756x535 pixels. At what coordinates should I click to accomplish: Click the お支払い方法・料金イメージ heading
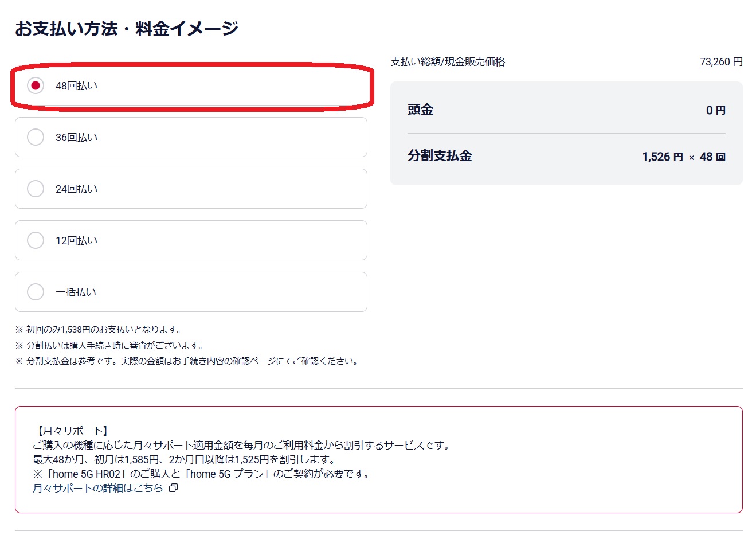pos(127,28)
